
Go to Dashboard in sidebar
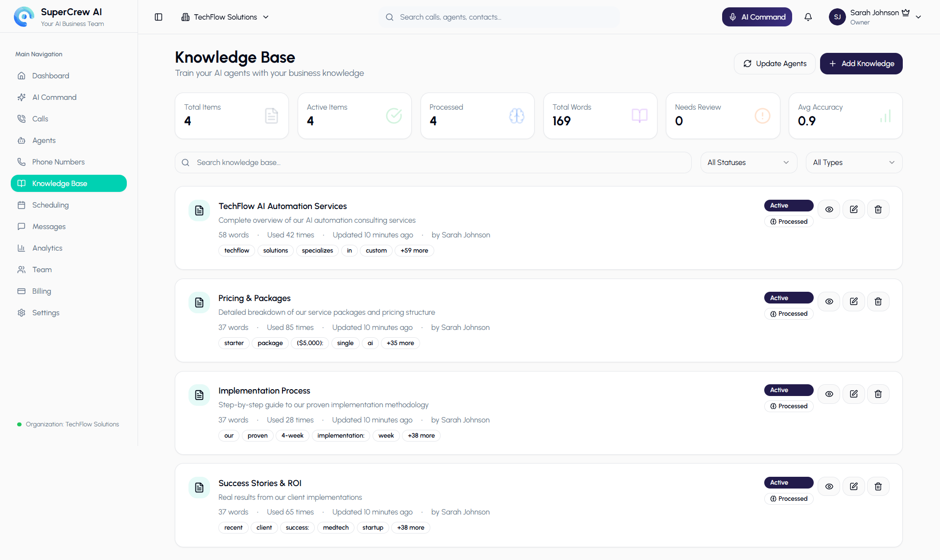69,76
